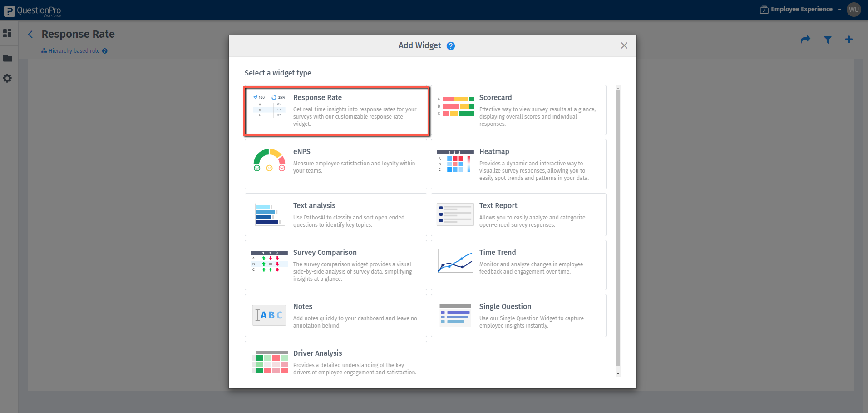868x413 pixels.
Task: Add a Notes widget
Action: click(x=336, y=315)
